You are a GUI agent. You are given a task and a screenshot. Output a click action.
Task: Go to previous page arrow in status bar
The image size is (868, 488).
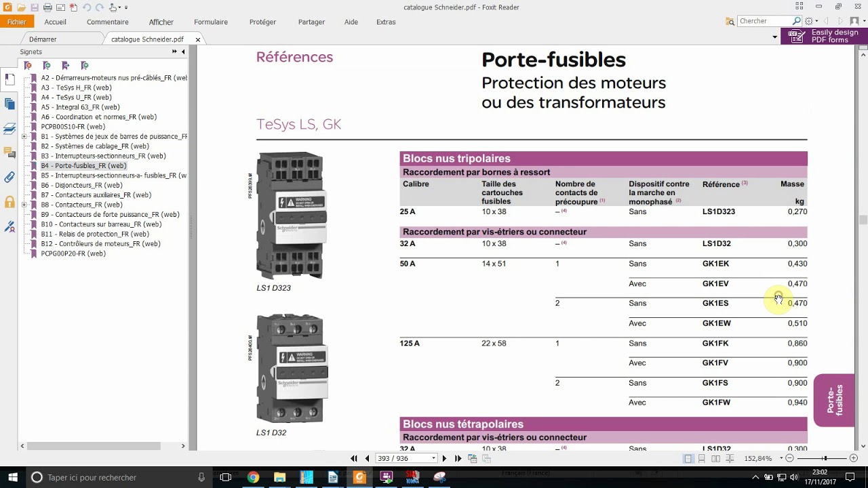click(x=368, y=458)
